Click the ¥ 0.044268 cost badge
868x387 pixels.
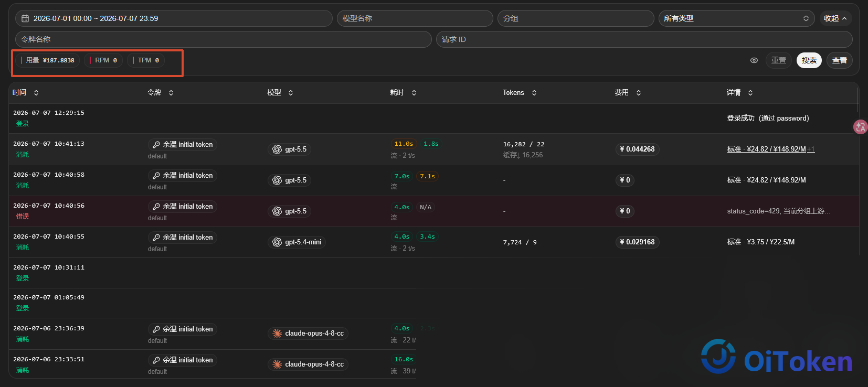(x=637, y=149)
